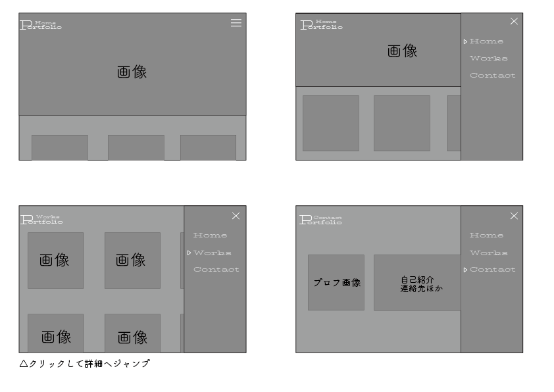Choose Contact in the Works mockup side menu
The image size is (554, 392).
click(x=216, y=270)
